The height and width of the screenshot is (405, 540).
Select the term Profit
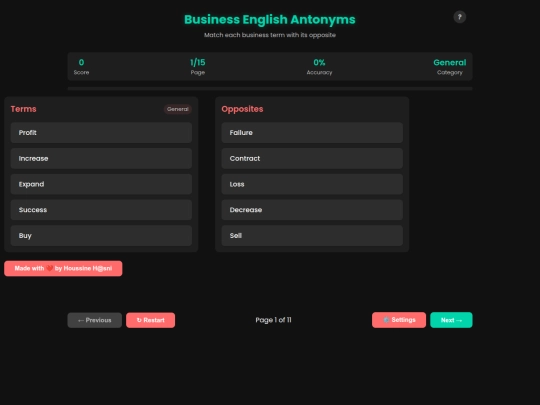click(x=101, y=133)
